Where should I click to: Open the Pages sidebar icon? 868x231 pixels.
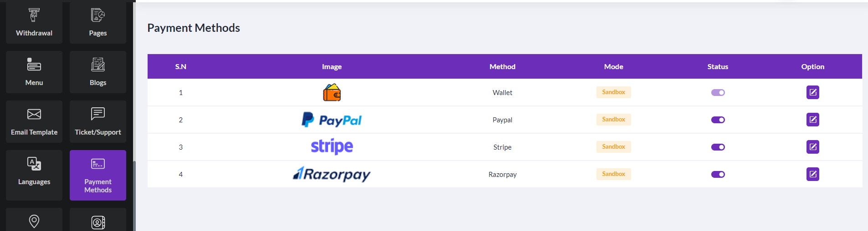click(x=98, y=23)
